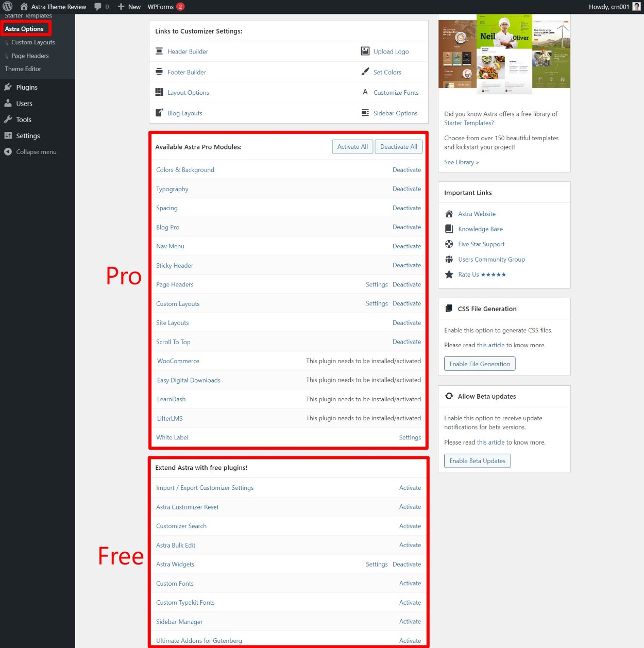Deactivate the Spacing module
The width and height of the screenshot is (644, 648).
[x=406, y=208]
